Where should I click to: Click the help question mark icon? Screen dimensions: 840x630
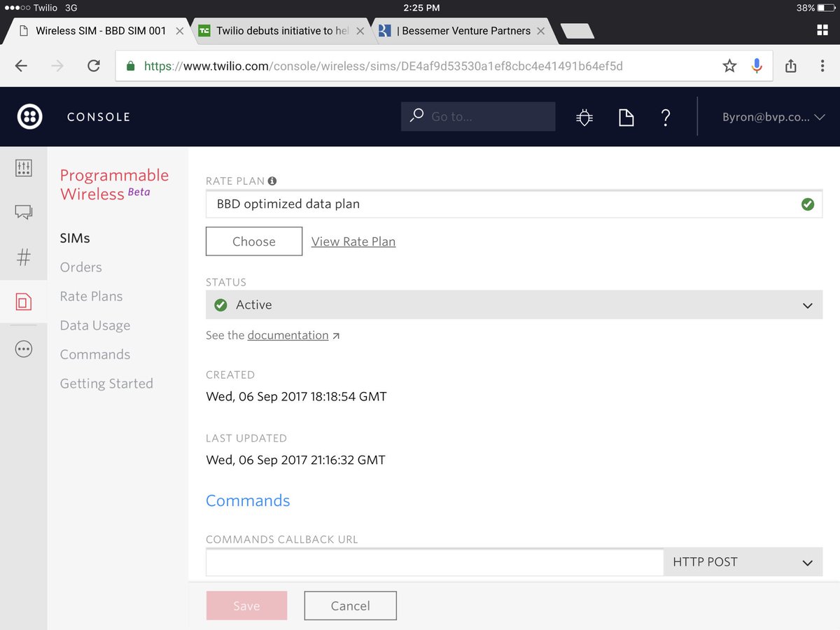pyautogui.click(x=666, y=118)
